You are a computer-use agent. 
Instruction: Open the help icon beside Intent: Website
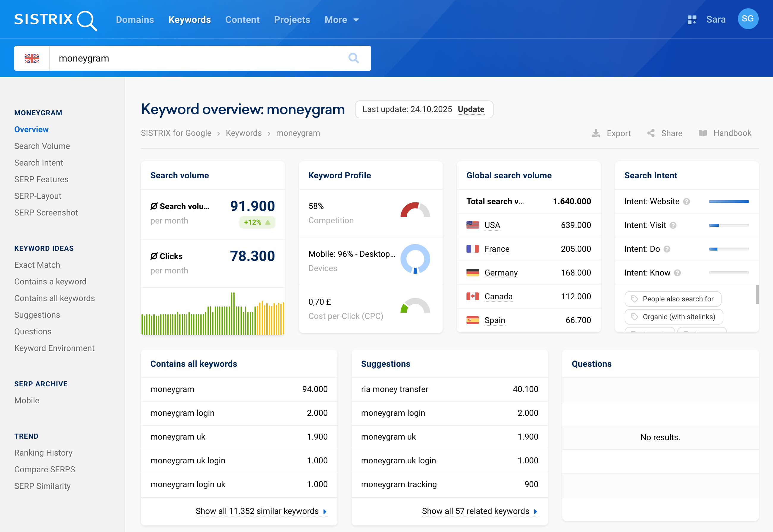[x=686, y=201]
